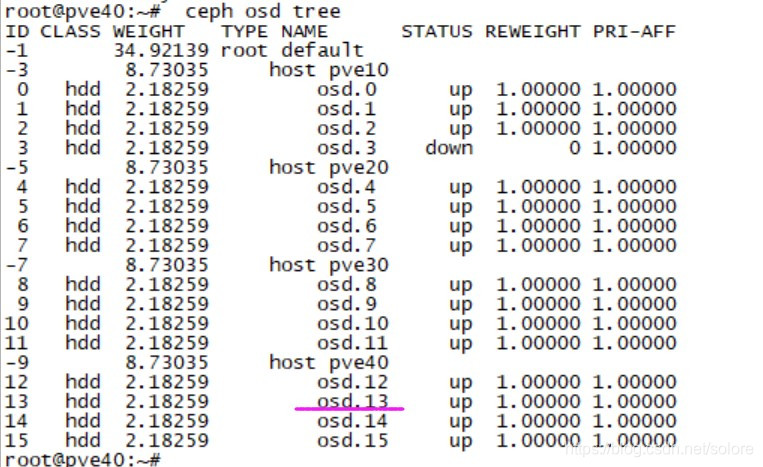
Task: Click the reweight value 0 for osd.3
Action: [574, 148]
